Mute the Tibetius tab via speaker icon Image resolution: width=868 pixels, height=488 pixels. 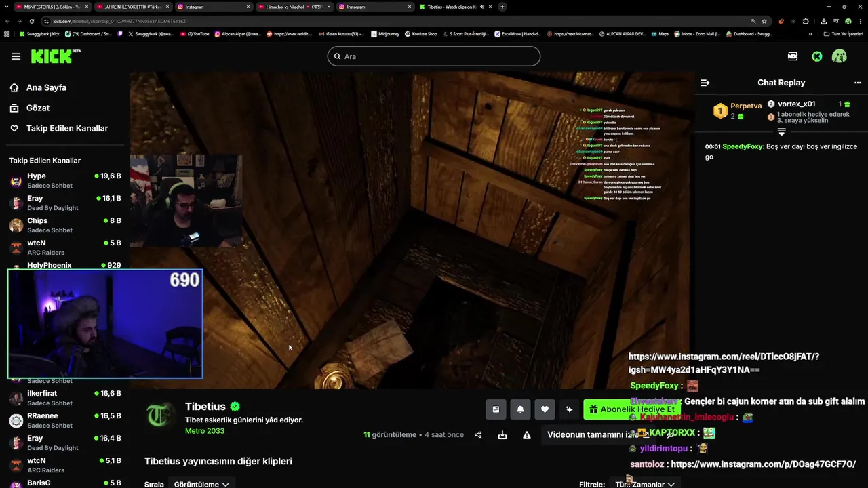tap(482, 7)
